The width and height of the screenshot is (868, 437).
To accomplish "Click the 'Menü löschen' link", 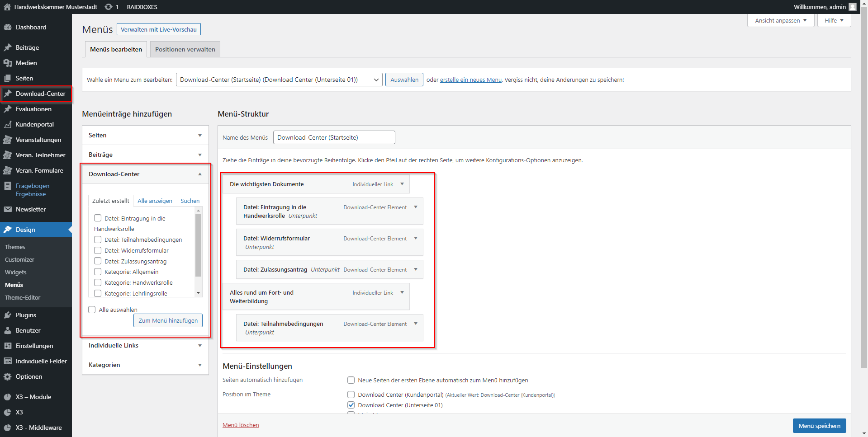I will pos(241,425).
